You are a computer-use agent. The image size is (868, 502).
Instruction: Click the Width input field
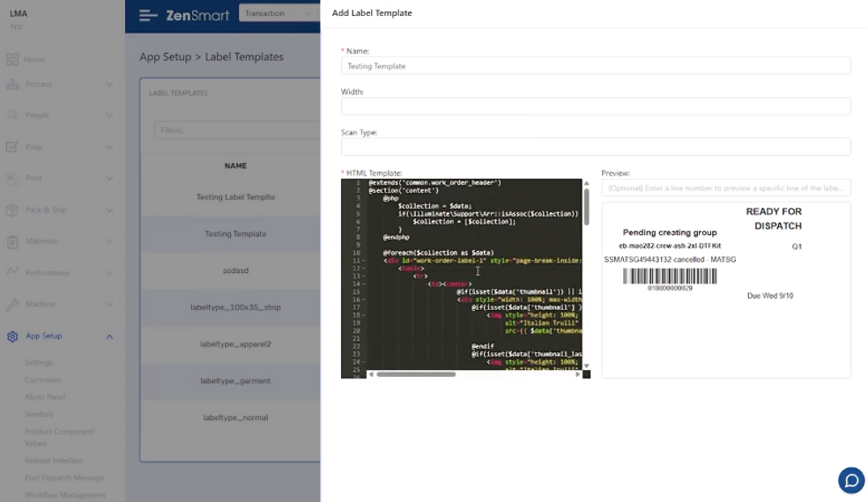pos(596,107)
